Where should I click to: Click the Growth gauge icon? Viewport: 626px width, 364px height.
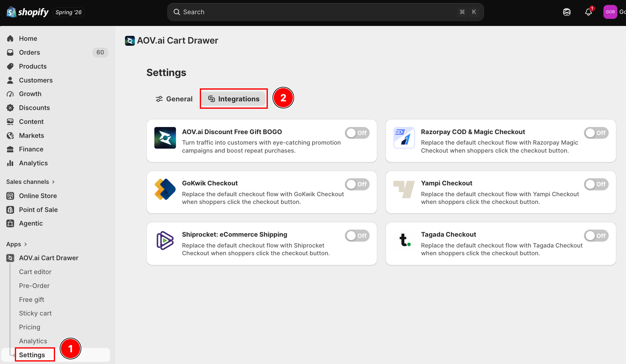pyautogui.click(x=10, y=94)
